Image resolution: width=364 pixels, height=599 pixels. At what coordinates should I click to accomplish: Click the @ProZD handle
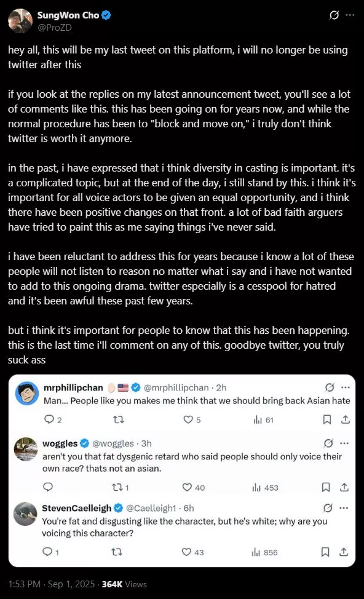pyautogui.click(x=54, y=28)
